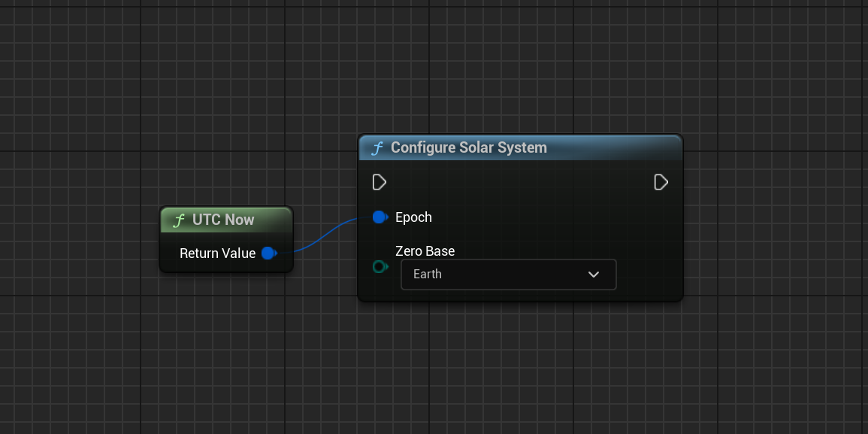Click the function icon on UTC Now node
868x434 pixels.
point(179,220)
